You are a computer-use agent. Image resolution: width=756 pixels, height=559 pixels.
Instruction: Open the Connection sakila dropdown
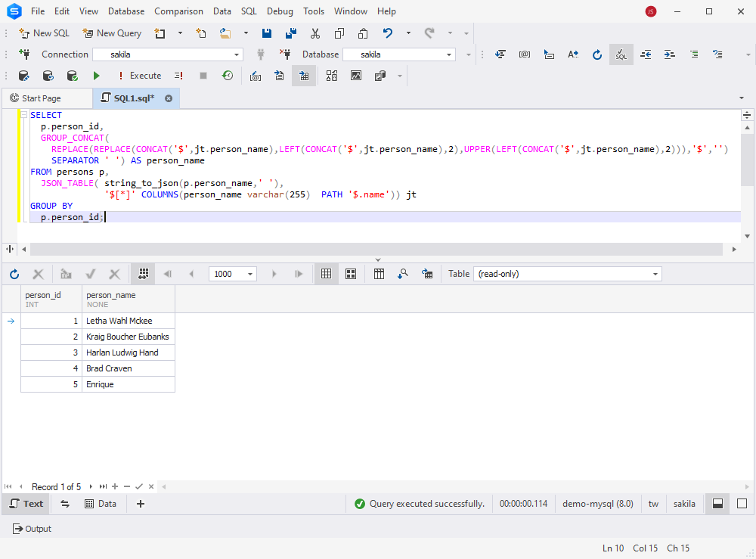[168, 54]
